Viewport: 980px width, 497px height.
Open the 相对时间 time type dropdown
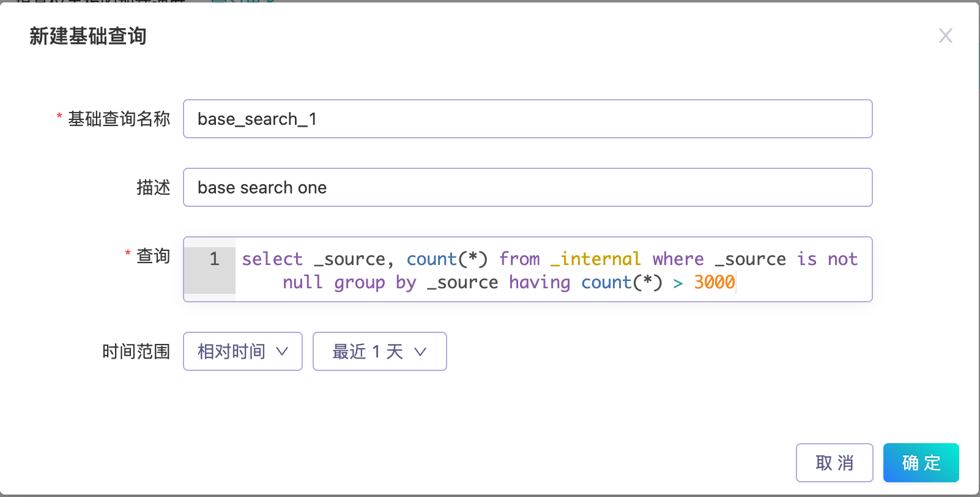243,351
